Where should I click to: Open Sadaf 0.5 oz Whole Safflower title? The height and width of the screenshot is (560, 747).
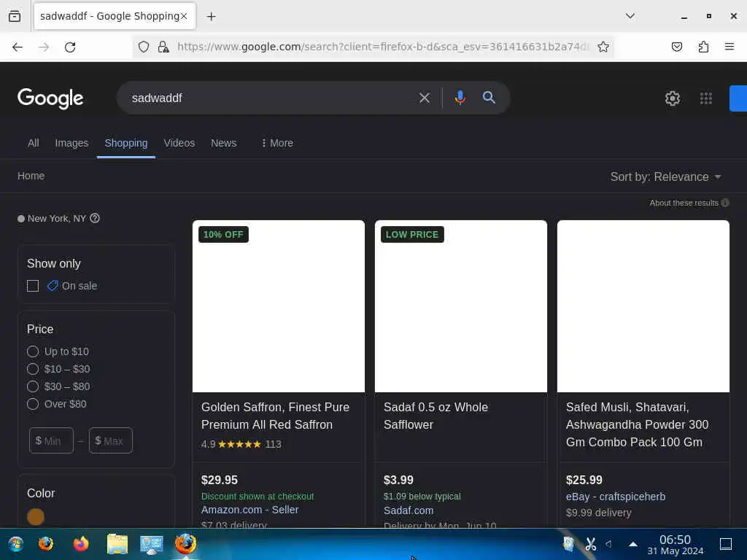tap(436, 416)
